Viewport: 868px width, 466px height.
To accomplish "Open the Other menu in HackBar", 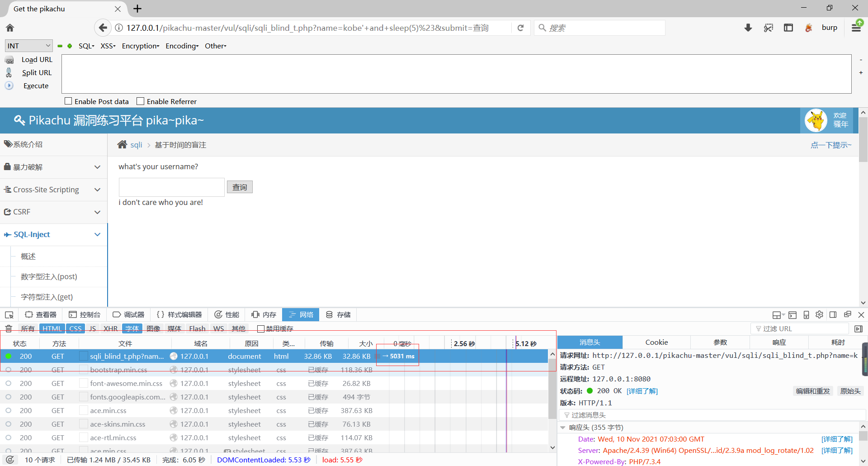I will pos(216,46).
